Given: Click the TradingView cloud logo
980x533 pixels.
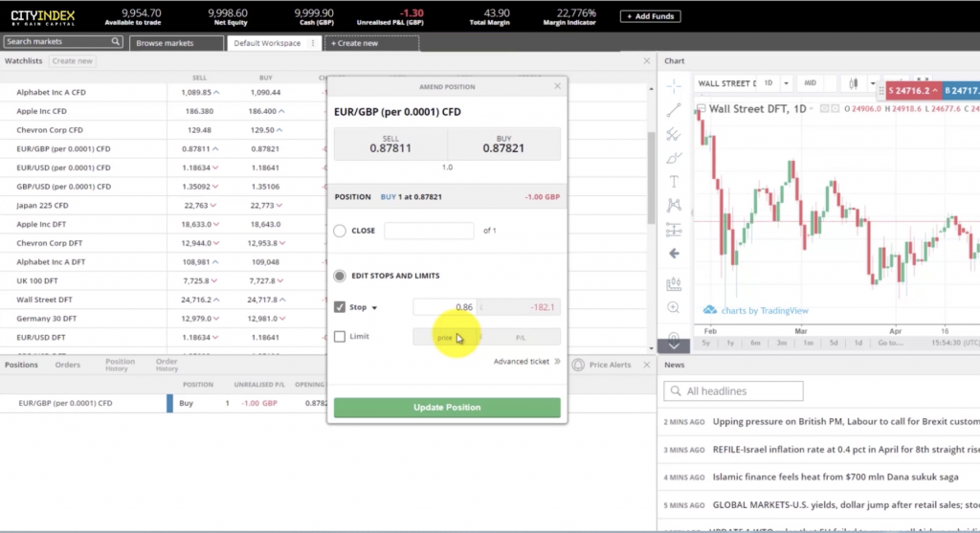Looking at the screenshot, I should (710, 311).
